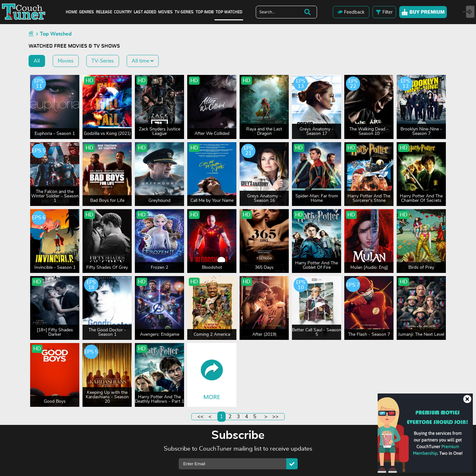
Task: Click the BUY PREMIUM button
Action: [423, 12]
